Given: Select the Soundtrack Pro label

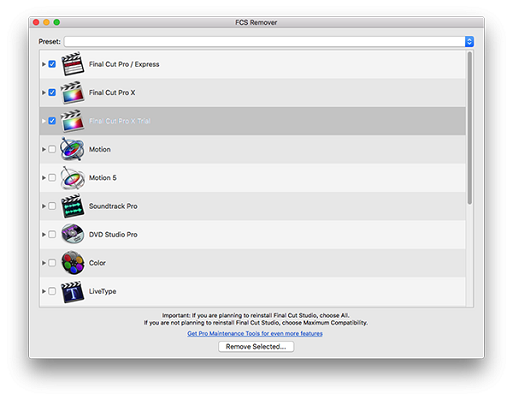Looking at the screenshot, I should coord(113,206).
